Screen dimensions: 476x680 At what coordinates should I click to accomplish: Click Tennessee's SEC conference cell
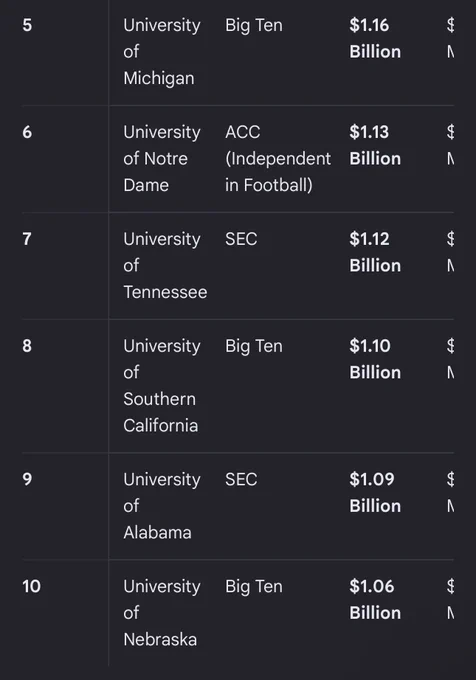pos(241,239)
